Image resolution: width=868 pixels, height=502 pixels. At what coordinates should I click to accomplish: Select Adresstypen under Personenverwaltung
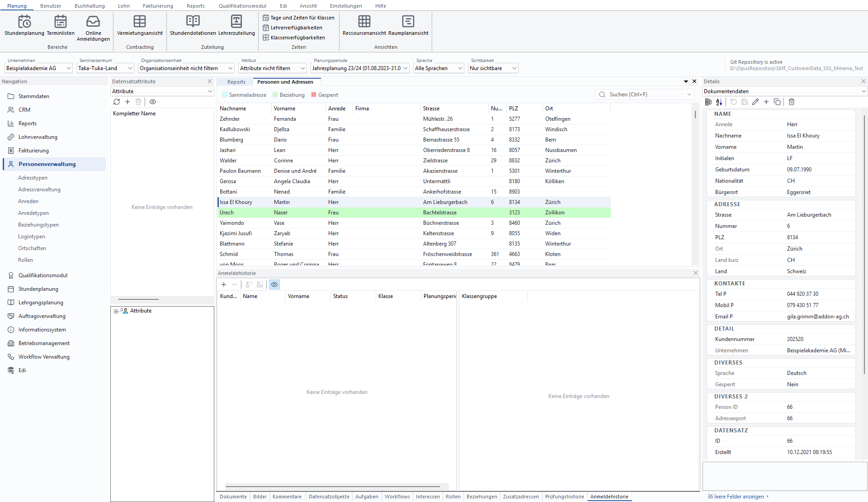point(33,178)
